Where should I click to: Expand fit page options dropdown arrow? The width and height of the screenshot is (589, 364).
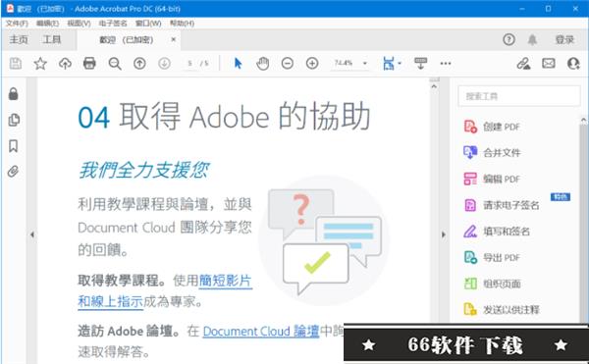pos(400,63)
